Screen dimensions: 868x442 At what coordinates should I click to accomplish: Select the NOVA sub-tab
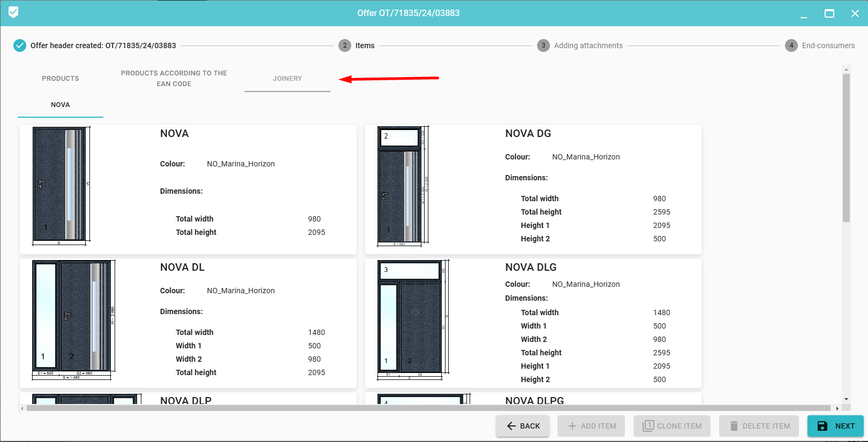[61, 105]
